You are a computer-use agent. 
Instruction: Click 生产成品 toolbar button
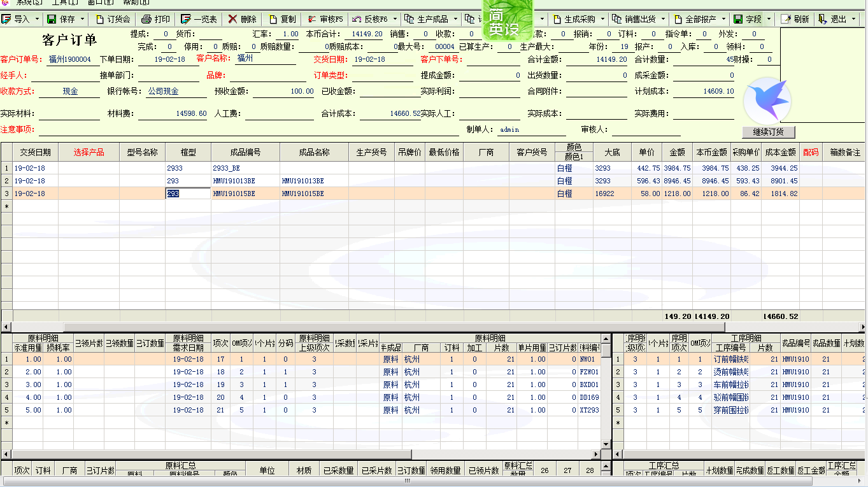[x=427, y=19]
